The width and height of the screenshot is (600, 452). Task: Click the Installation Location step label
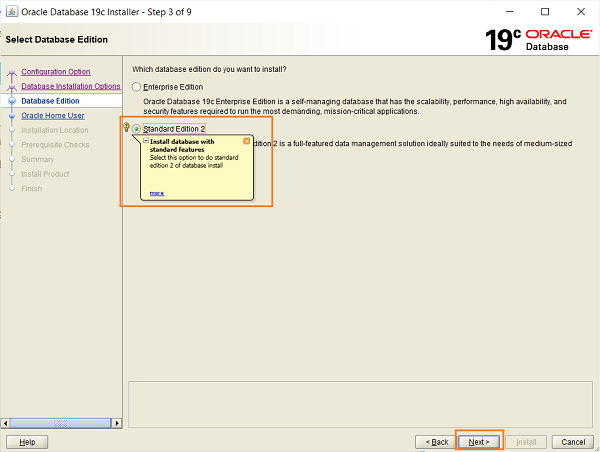click(55, 130)
